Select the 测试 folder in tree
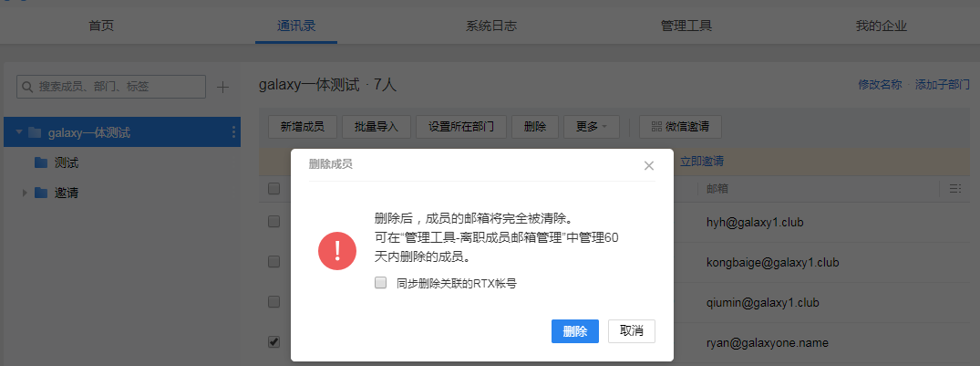980x366 pixels. tap(67, 162)
